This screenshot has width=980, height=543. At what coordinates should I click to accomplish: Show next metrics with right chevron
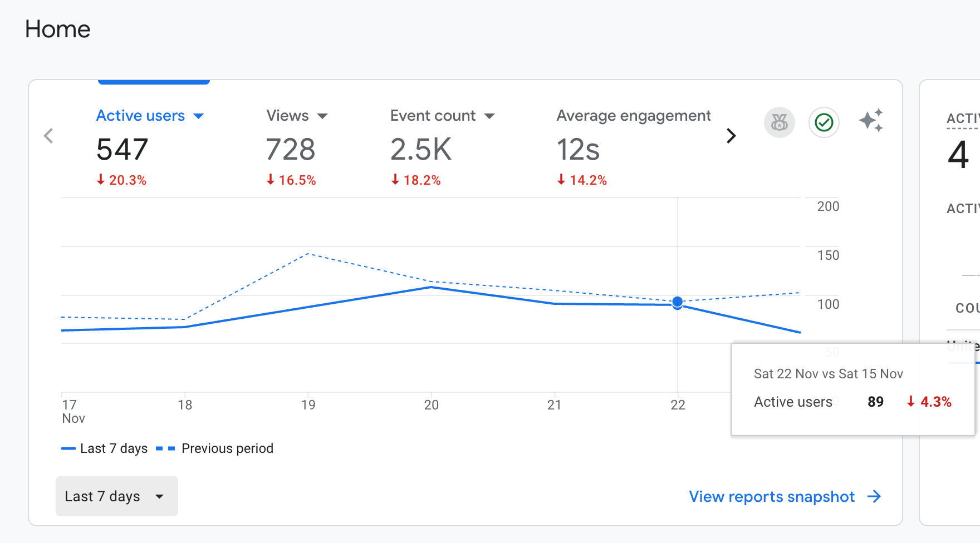coord(731,136)
